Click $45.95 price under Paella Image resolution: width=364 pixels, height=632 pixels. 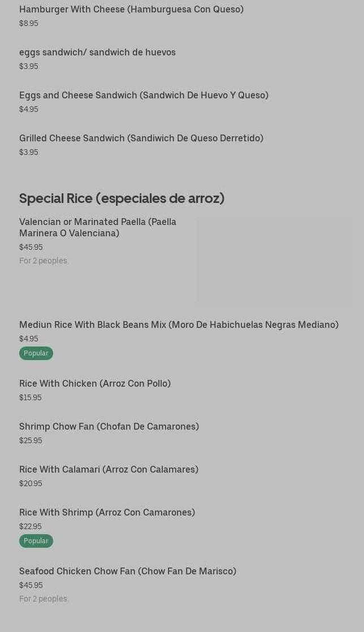31,247
